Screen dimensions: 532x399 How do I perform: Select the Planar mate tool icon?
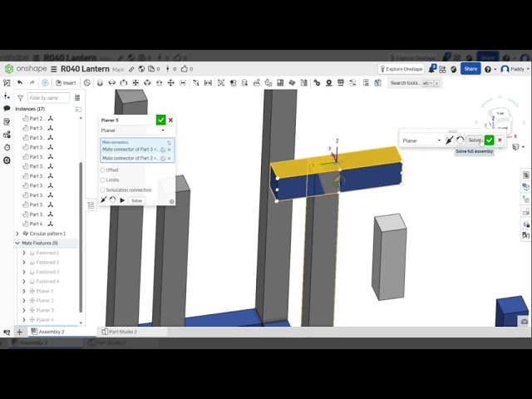coord(135,83)
